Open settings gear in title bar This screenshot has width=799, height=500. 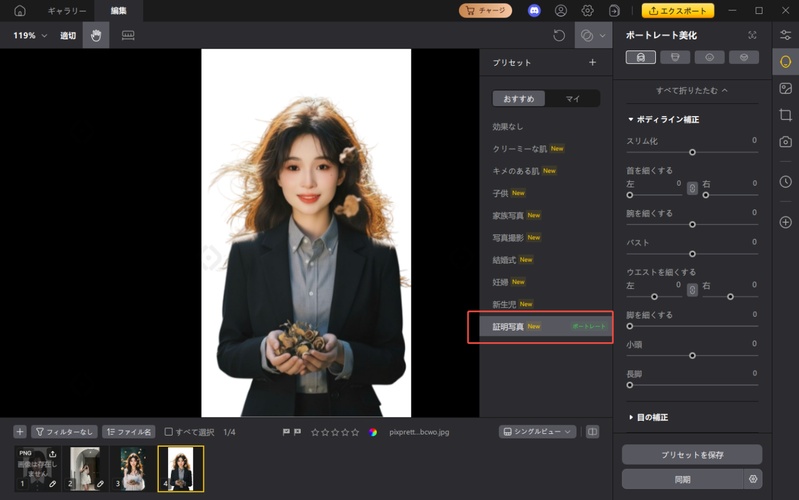(588, 11)
